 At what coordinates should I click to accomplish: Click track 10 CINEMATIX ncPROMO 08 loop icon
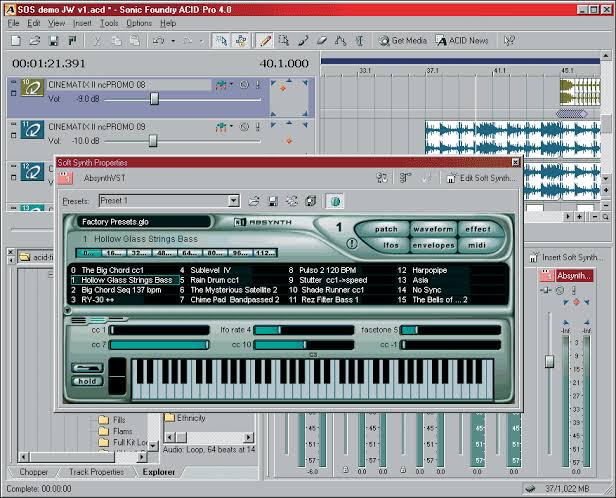pos(32,88)
